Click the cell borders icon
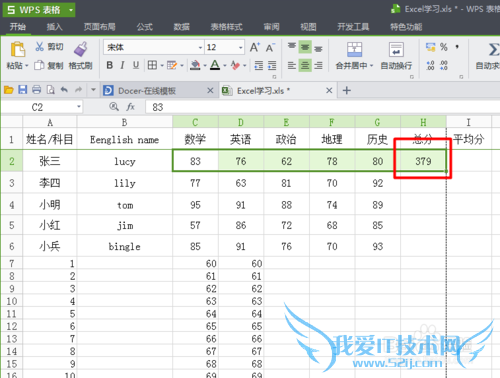Screen dimensions: 500x378 [152, 65]
